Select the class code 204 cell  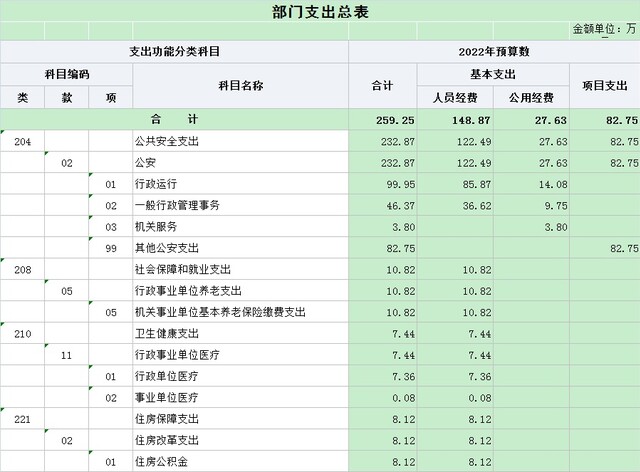[23, 142]
